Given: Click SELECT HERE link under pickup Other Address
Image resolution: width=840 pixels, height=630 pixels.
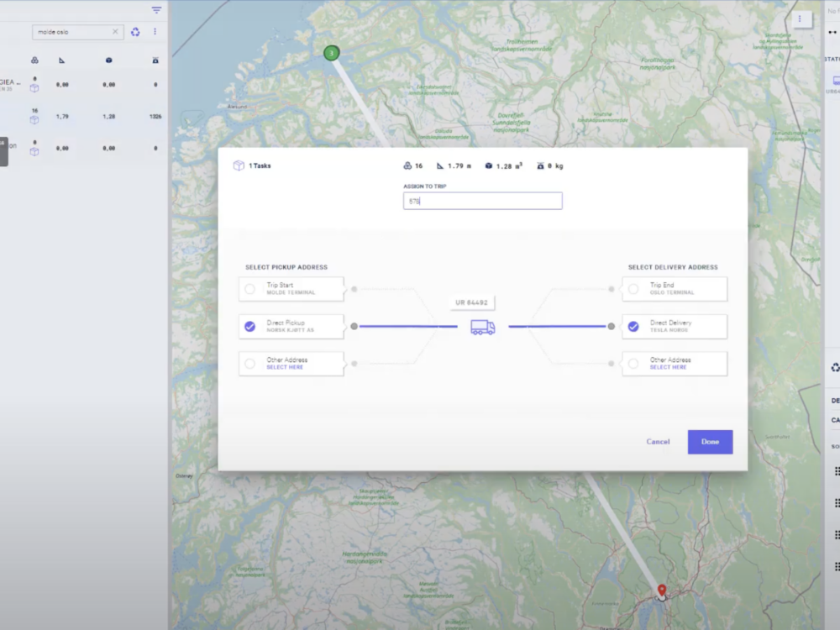Looking at the screenshot, I should (x=285, y=368).
